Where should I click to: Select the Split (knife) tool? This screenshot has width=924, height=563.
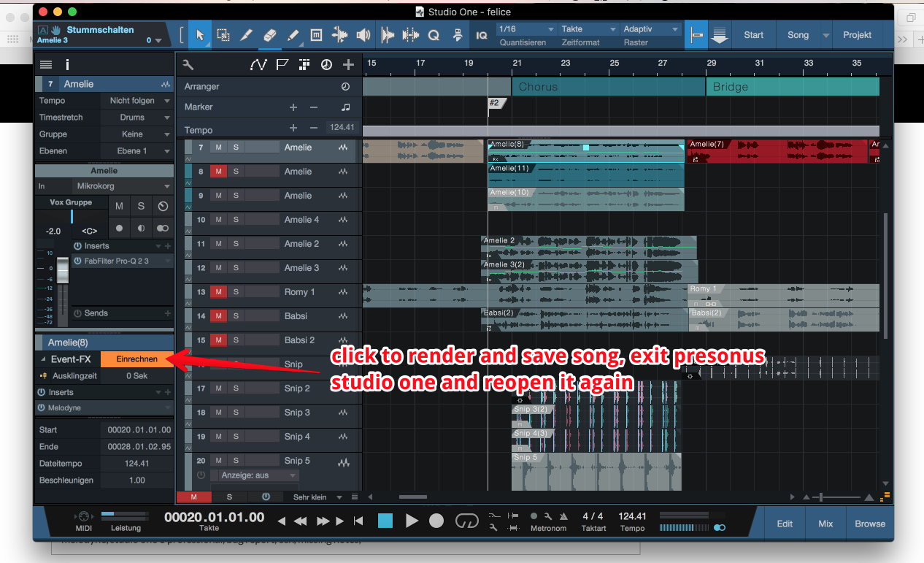coord(247,35)
